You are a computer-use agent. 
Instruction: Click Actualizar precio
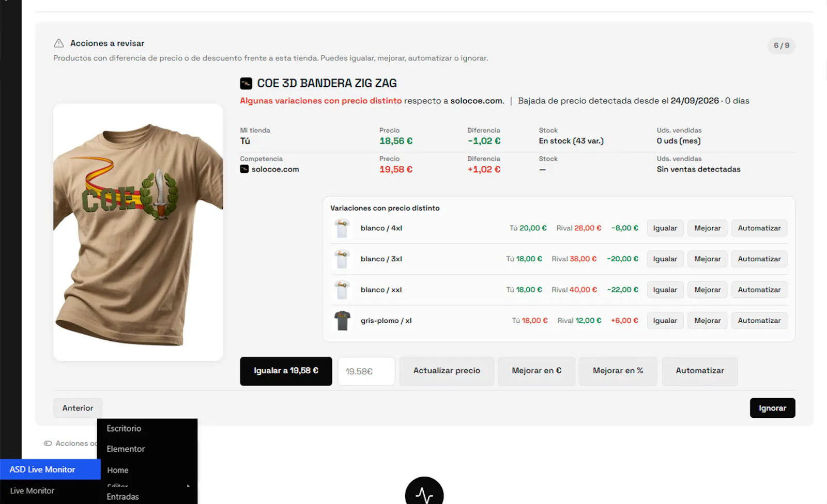coord(447,371)
